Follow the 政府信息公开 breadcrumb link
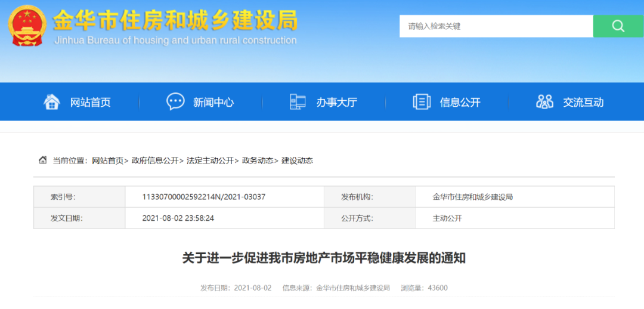 coord(155,160)
